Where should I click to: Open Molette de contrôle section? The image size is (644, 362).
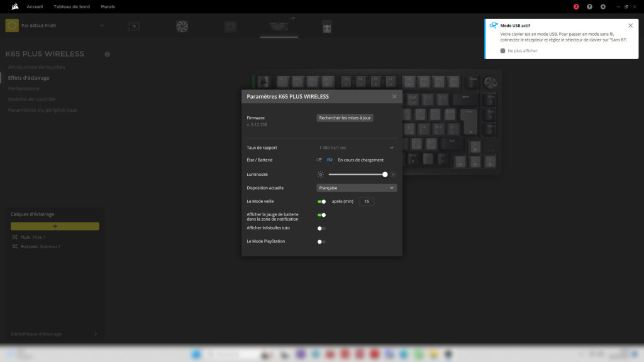click(x=31, y=99)
